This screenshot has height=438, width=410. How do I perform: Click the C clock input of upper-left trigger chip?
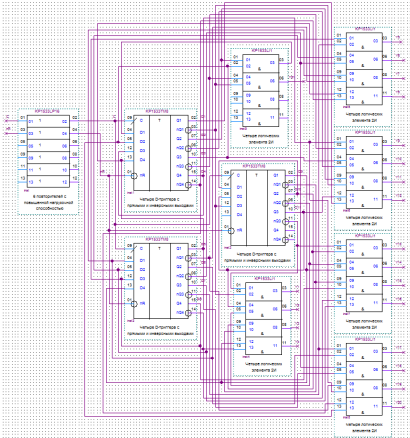click(141, 121)
